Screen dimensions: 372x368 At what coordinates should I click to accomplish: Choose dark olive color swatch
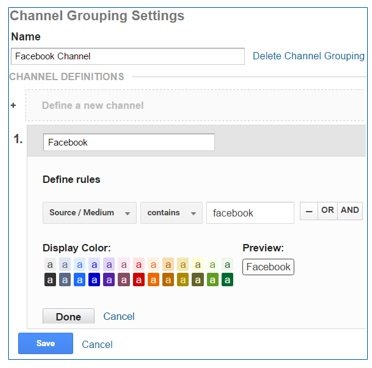coord(198,280)
